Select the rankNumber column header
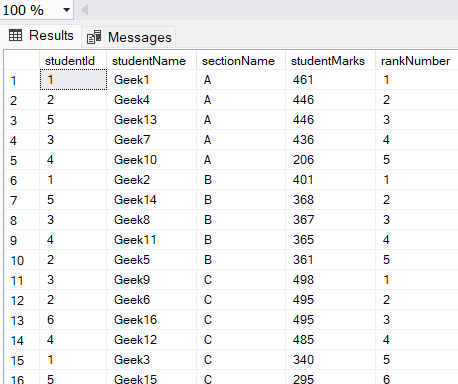458x384 pixels. pos(417,61)
